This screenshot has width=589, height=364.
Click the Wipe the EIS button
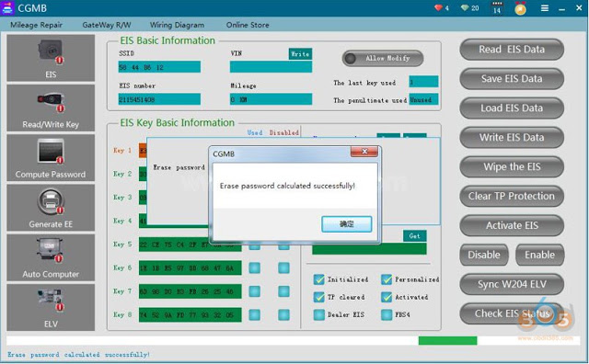pos(512,166)
